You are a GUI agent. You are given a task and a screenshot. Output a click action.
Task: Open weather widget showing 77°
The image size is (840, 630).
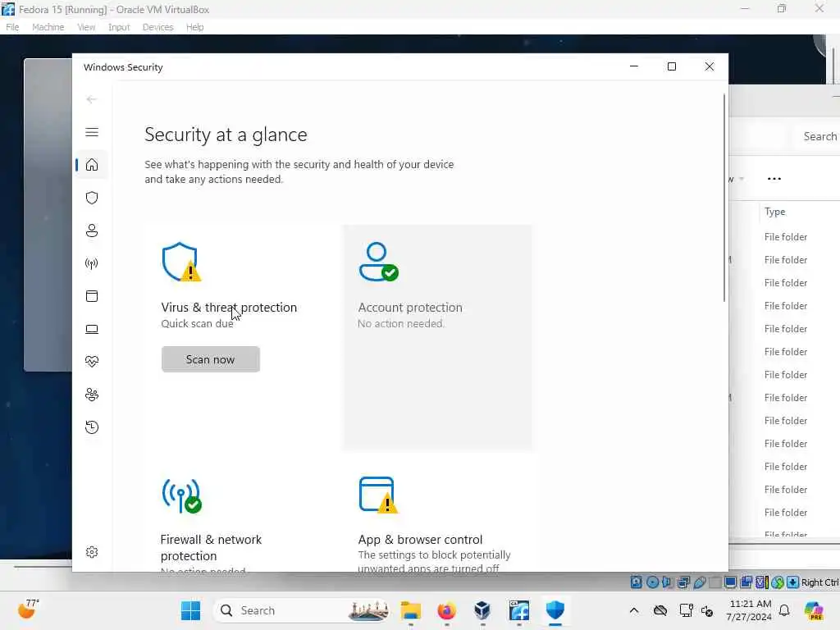29,609
